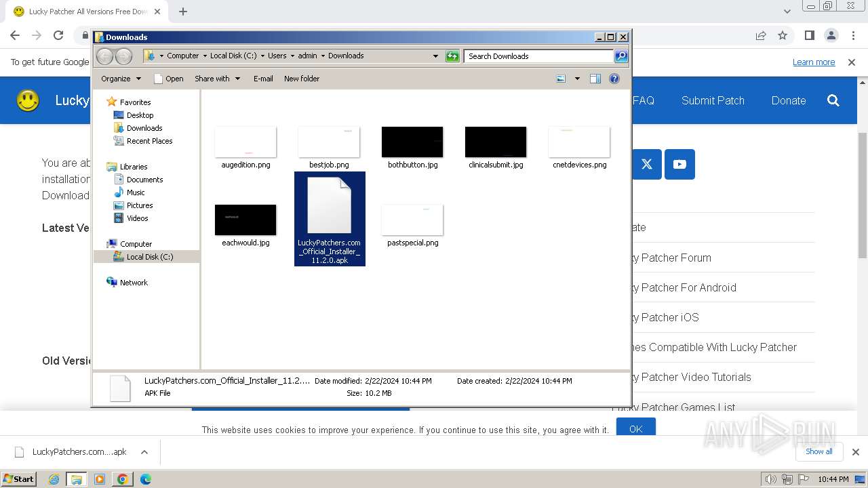Accept cookies with OK button
Image resolution: width=868 pixels, height=488 pixels.
[x=635, y=428]
